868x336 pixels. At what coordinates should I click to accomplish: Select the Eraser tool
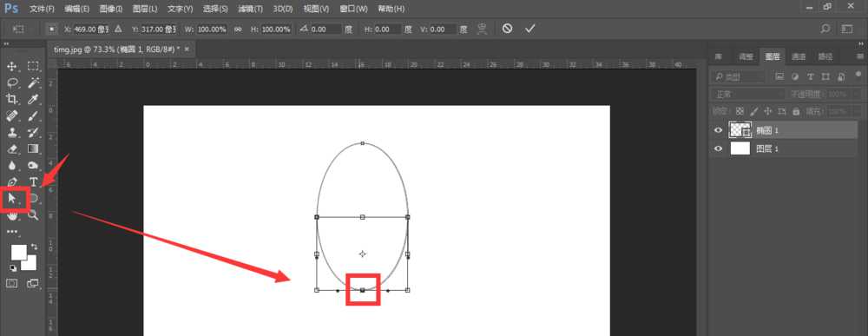(x=11, y=148)
